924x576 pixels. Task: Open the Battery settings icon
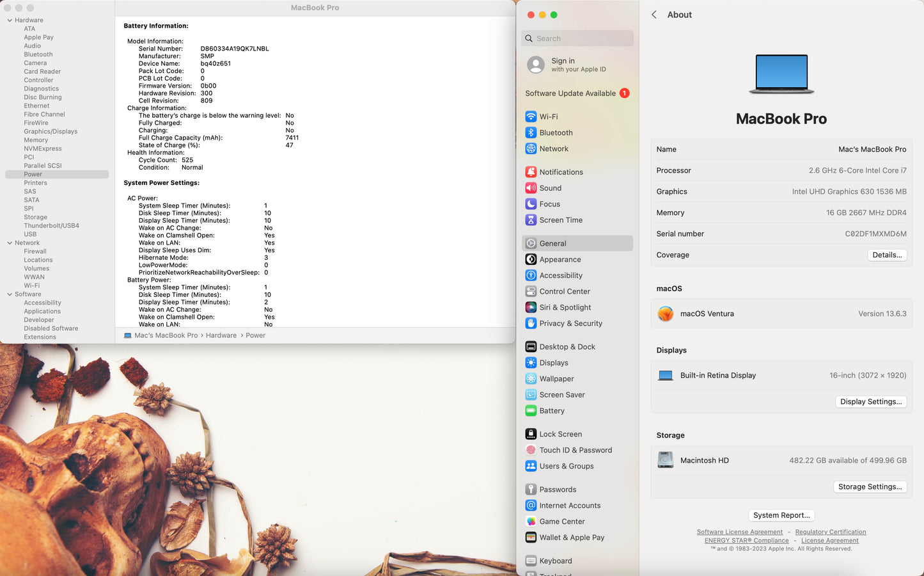click(531, 411)
